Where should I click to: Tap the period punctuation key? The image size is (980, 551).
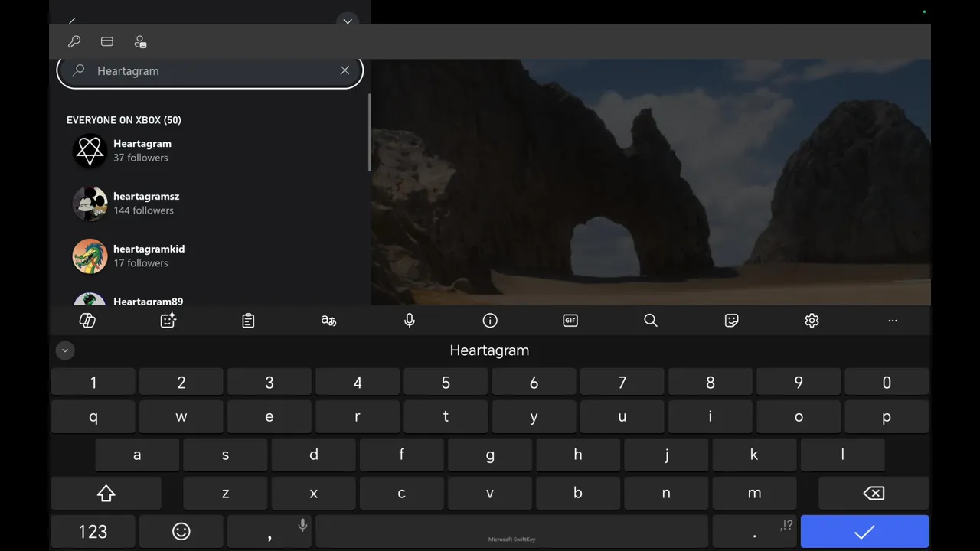tap(755, 531)
